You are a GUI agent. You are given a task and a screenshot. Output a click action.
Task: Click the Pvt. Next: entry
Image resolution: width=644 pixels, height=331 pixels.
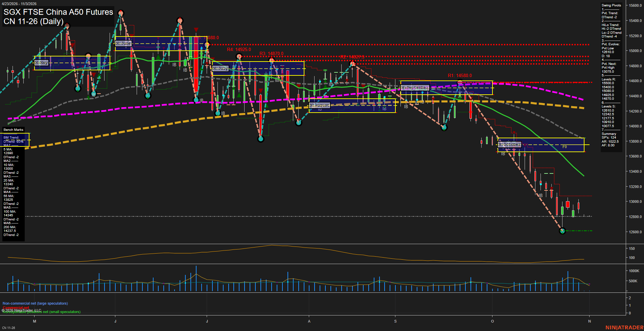tap(609, 64)
